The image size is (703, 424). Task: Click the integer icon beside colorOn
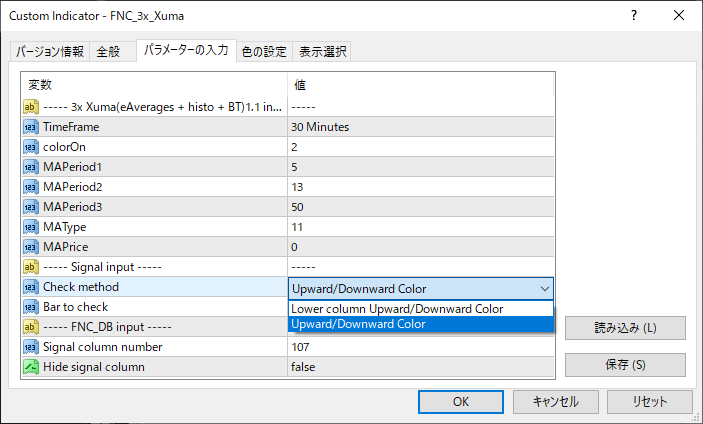[30, 147]
